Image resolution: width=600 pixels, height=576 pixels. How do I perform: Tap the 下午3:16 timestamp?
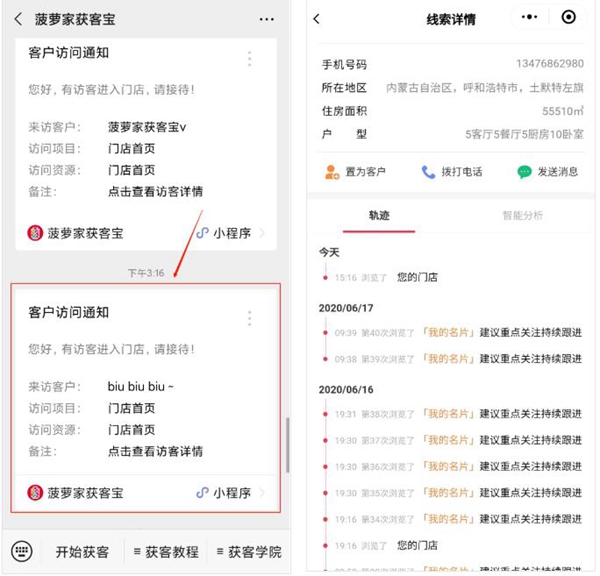point(146,273)
